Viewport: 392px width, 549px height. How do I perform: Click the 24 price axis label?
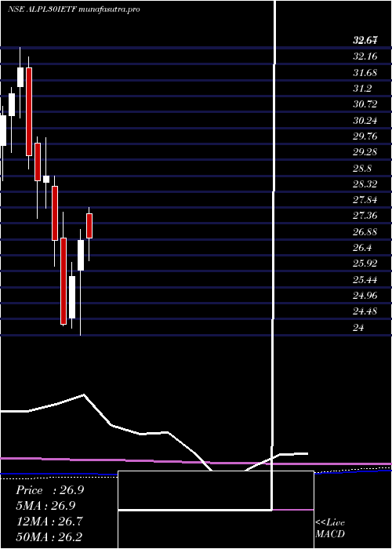click(358, 328)
